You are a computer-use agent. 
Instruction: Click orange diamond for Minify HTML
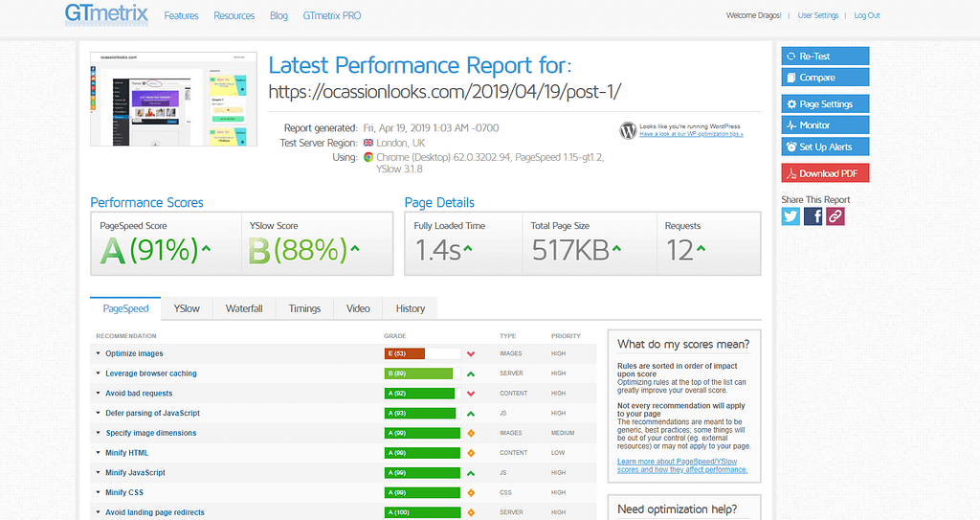tap(471, 453)
